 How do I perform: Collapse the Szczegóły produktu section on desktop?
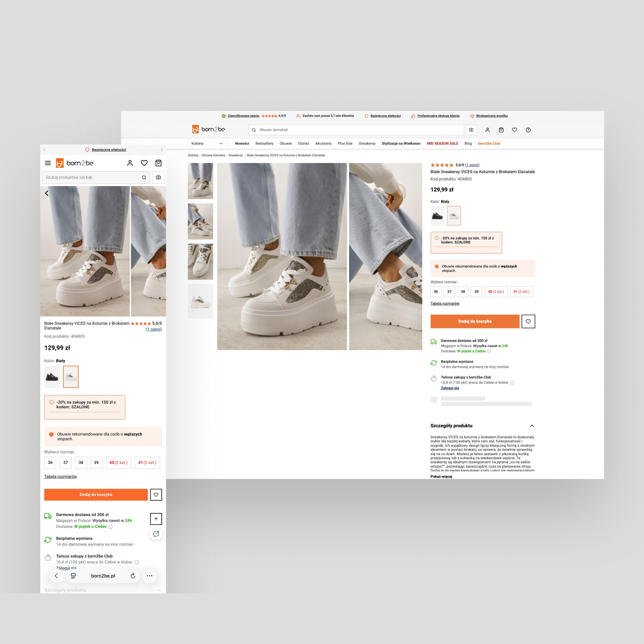532,426
